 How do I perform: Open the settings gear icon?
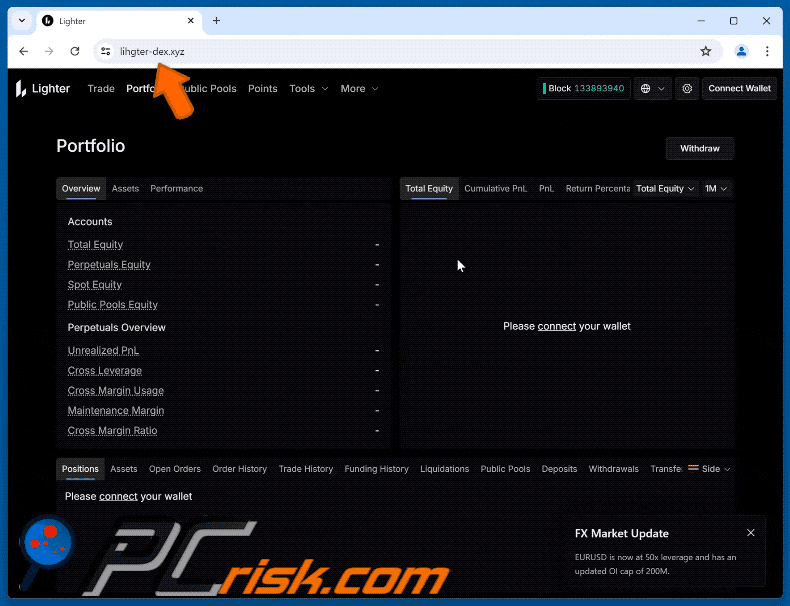(687, 89)
